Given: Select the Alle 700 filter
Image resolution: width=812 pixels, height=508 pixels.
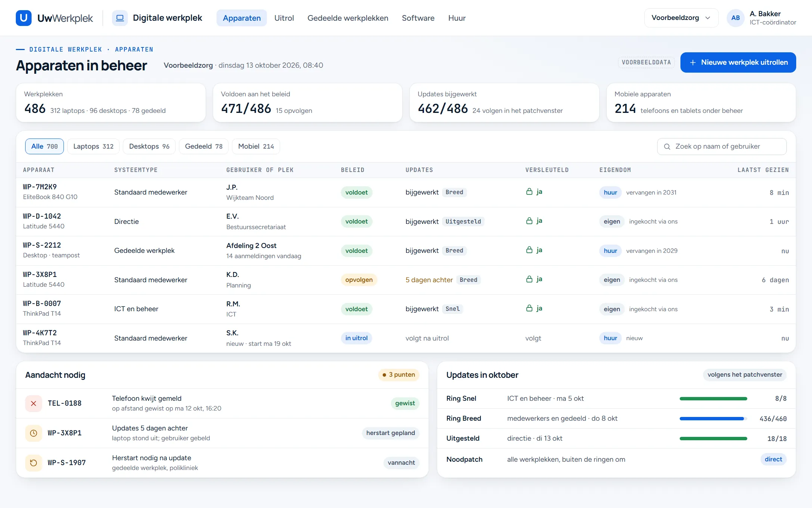Looking at the screenshot, I should pyautogui.click(x=44, y=146).
